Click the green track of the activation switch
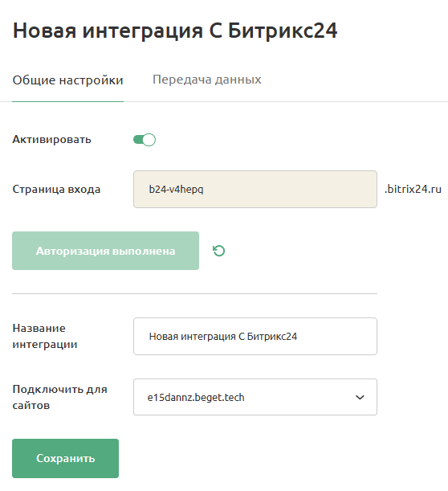 (138, 140)
